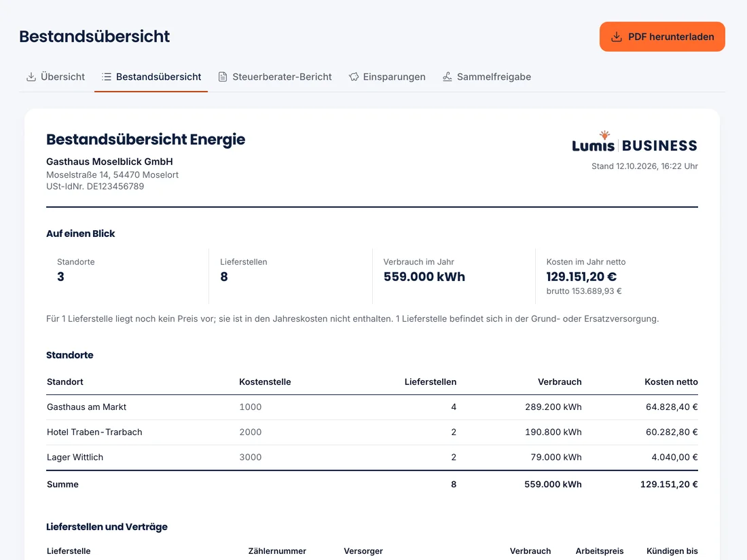Screen dimensions: 747x560
Task: Switch to Steuerberater-Bericht tab
Action: [275, 77]
